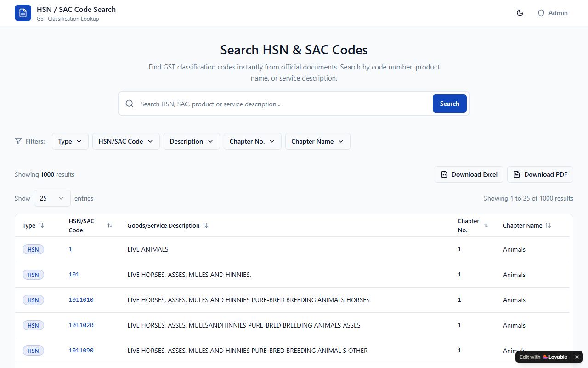Viewport: 588px width, 368px height.
Task: Click the HSN/SAC app logo icon
Action: [23, 13]
